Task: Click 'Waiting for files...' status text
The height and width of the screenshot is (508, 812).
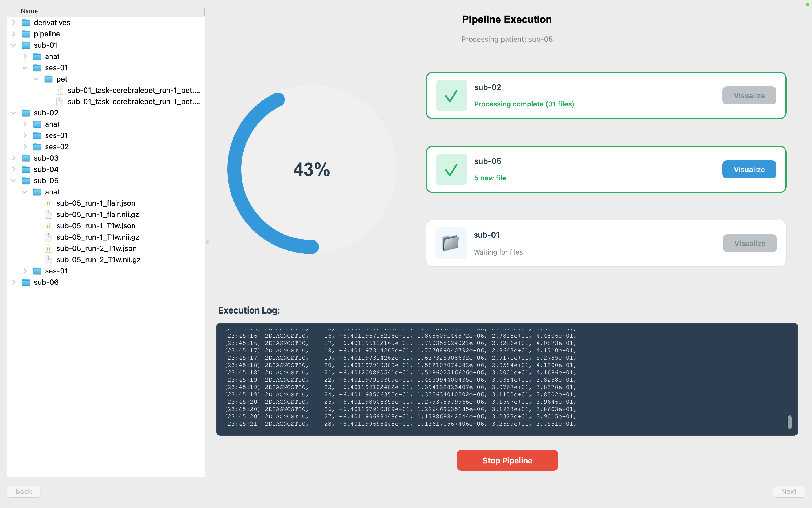Action: pos(501,252)
